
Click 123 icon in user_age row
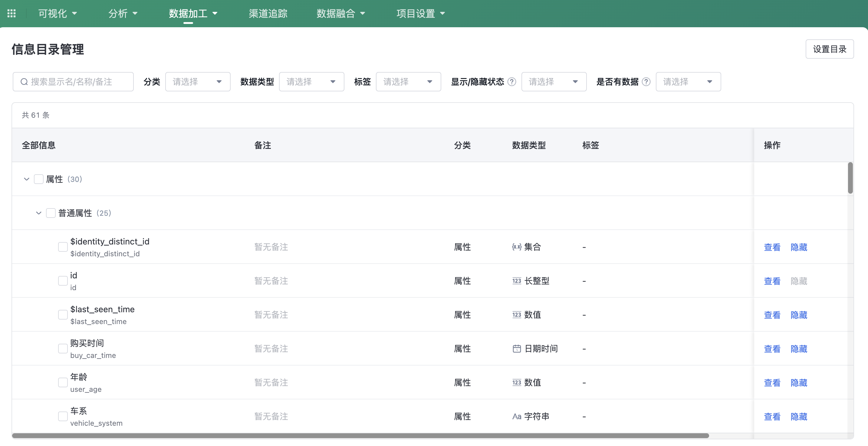[517, 383]
